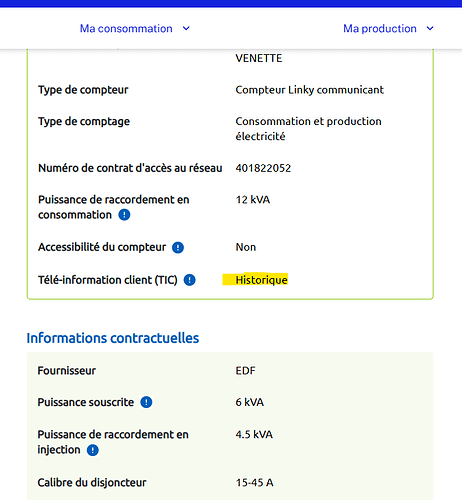The width and height of the screenshot is (462, 500).
Task: Click the 15-45 A disjoncteur value
Action: [254, 483]
